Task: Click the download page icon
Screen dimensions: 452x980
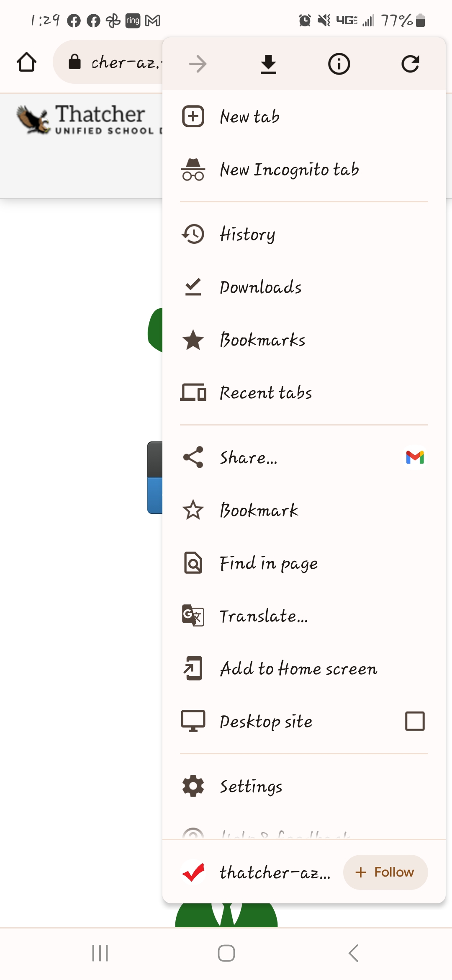Action: (268, 64)
